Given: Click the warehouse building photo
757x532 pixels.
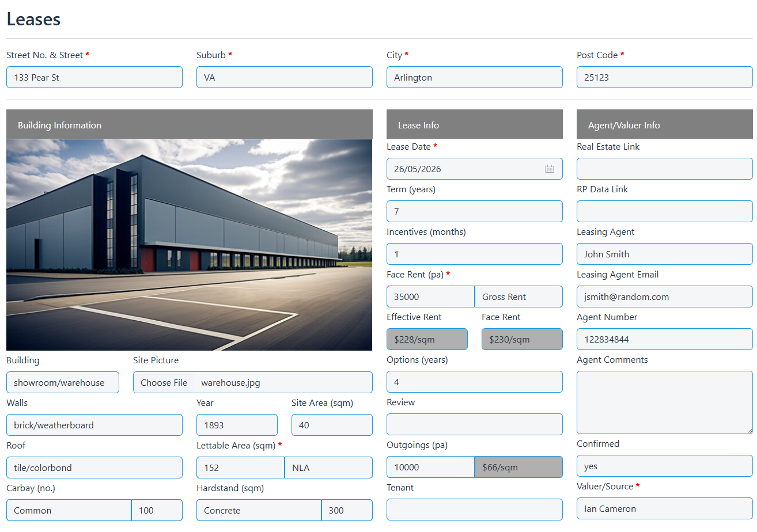Looking at the screenshot, I should point(190,245).
